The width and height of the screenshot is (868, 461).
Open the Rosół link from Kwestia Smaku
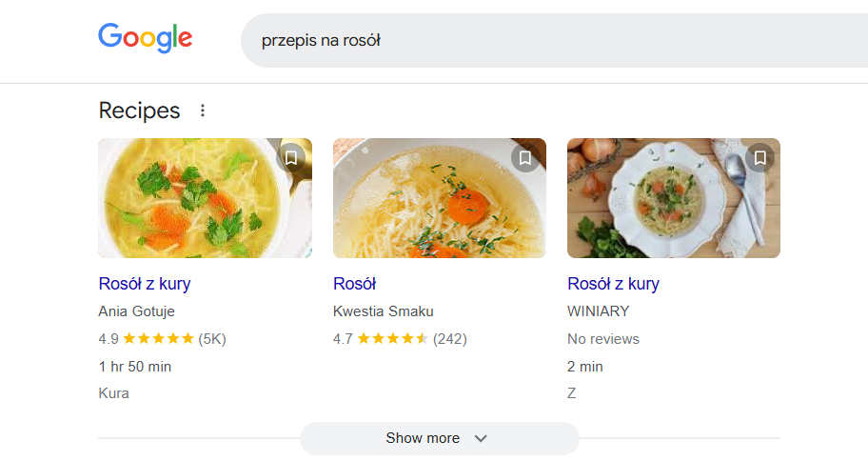coord(355,284)
